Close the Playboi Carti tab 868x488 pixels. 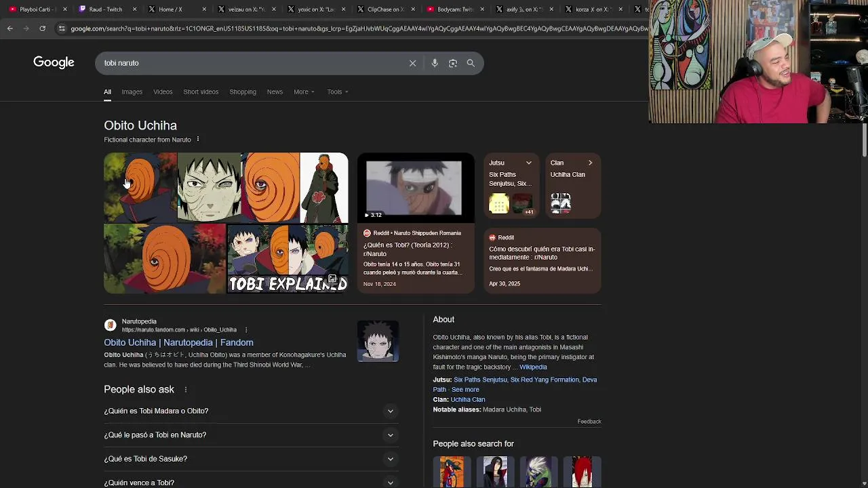65,9
